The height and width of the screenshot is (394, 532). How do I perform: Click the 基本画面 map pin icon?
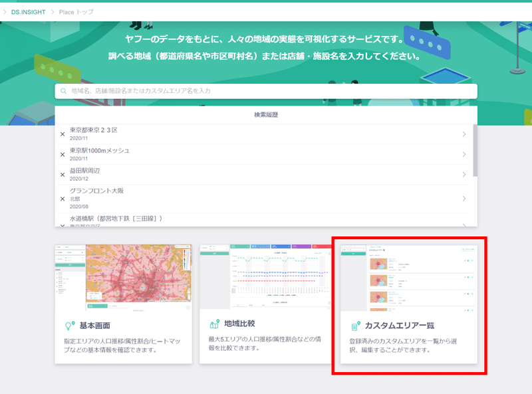tap(70, 326)
